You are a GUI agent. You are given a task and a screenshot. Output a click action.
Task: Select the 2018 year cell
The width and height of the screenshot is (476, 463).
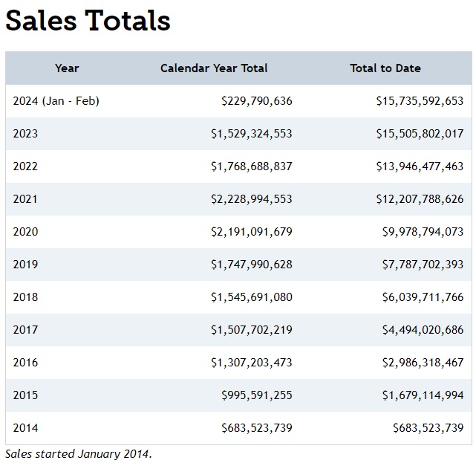click(x=25, y=297)
